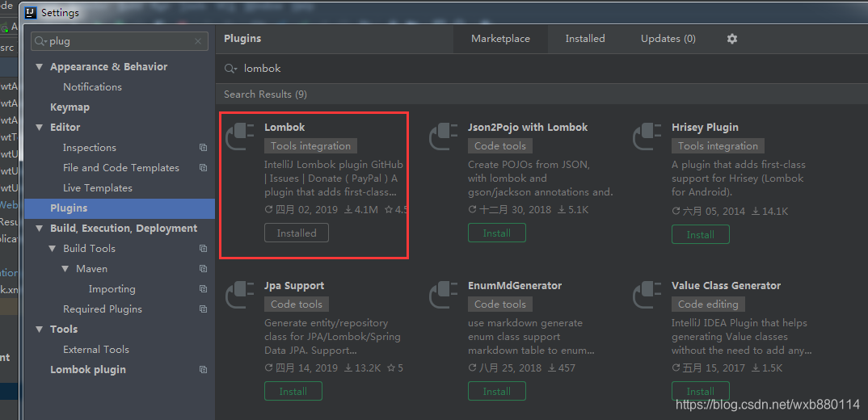This screenshot has height=420, width=868.
Task: Click the project-level icon beside Maven
Action: pos(203,269)
